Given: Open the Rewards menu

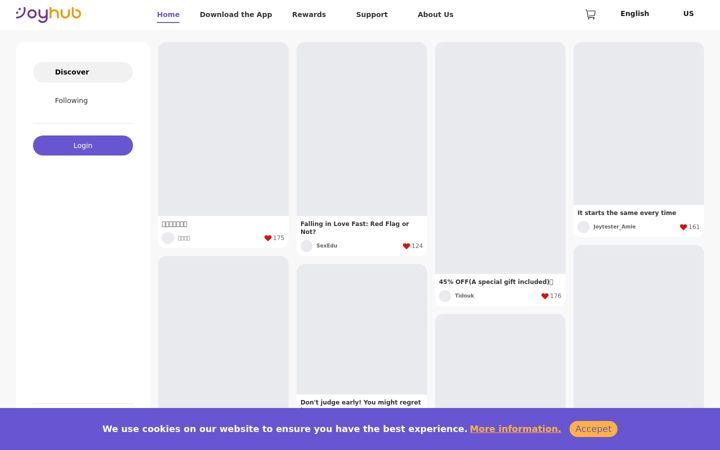Looking at the screenshot, I should [309, 14].
